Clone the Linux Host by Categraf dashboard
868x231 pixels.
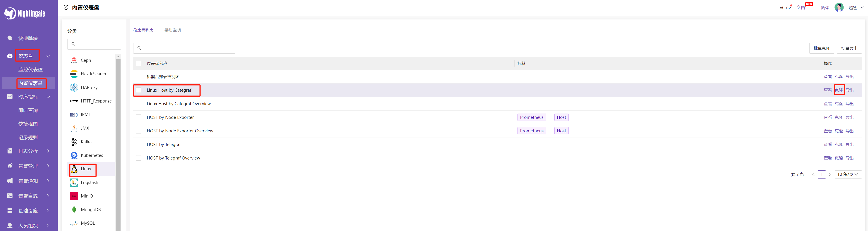pyautogui.click(x=839, y=90)
